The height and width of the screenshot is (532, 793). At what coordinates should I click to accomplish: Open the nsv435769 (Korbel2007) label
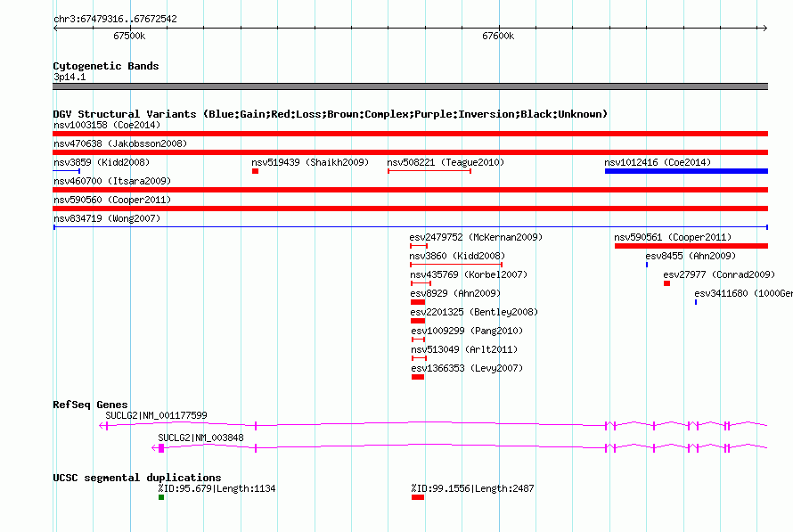469,274
